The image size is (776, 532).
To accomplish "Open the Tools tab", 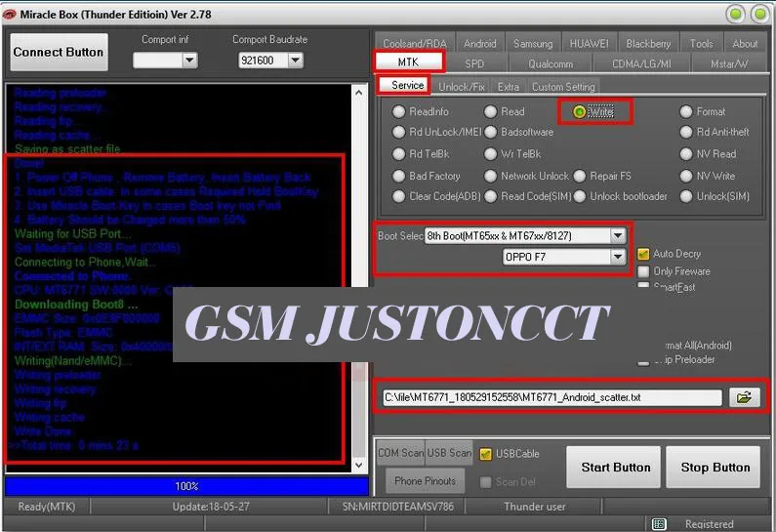I will pyautogui.click(x=701, y=44).
